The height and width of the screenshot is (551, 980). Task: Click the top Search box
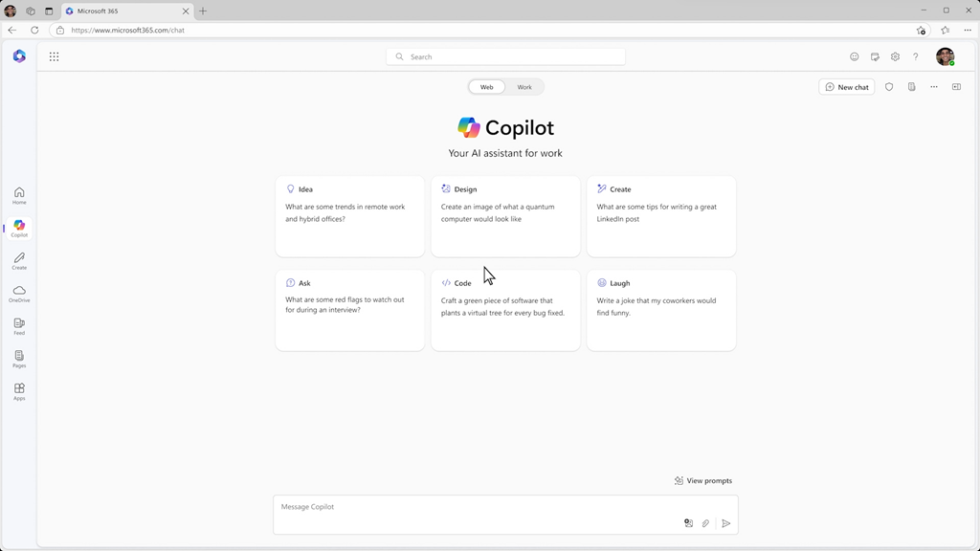[505, 56]
